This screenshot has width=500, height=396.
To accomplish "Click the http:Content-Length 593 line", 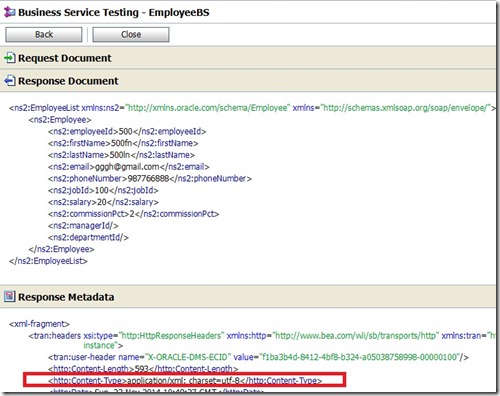I will point(143,369).
